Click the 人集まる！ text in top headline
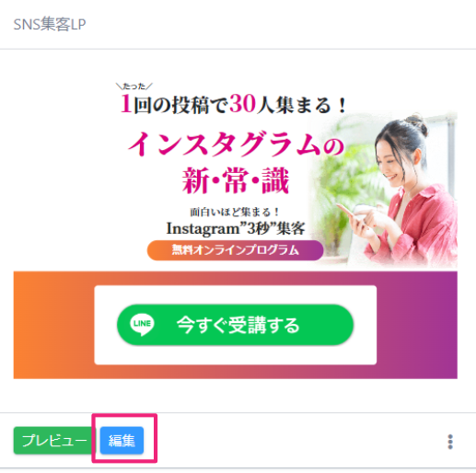The height and width of the screenshot is (473, 476). [x=302, y=104]
